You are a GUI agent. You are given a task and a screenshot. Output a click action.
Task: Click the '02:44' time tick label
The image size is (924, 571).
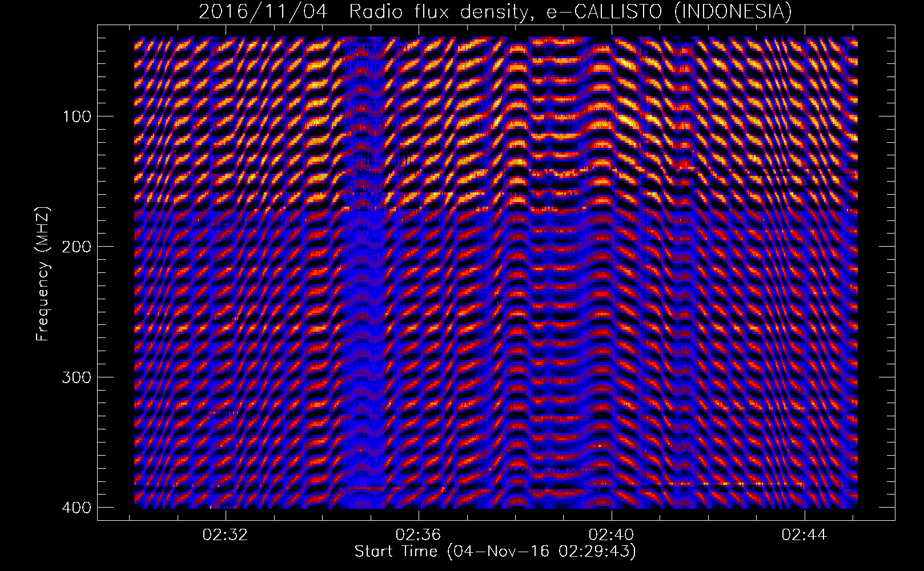point(805,535)
